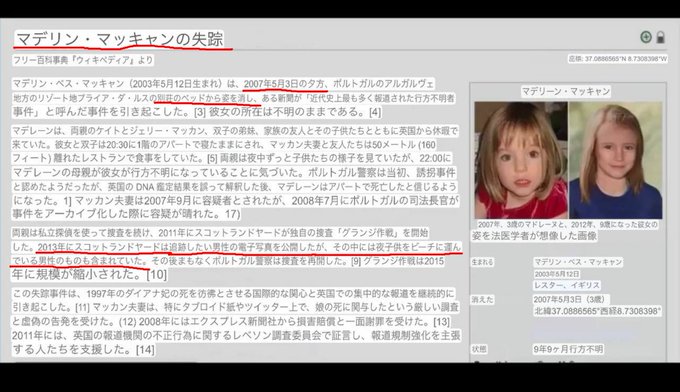Click the 生まれる infobox label
The image size is (680, 392).
pyautogui.click(x=482, y=262)
